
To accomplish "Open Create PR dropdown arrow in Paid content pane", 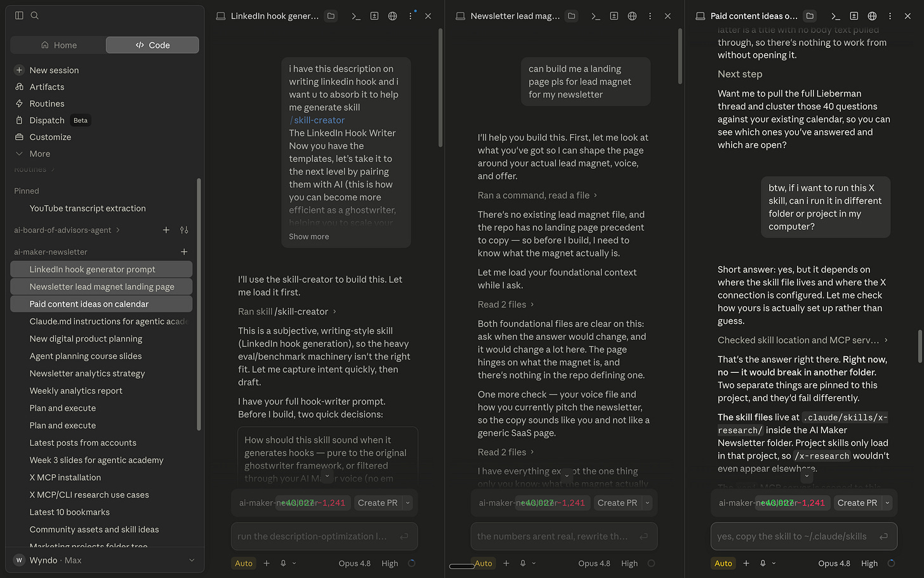I will click(x=887, y=502).
